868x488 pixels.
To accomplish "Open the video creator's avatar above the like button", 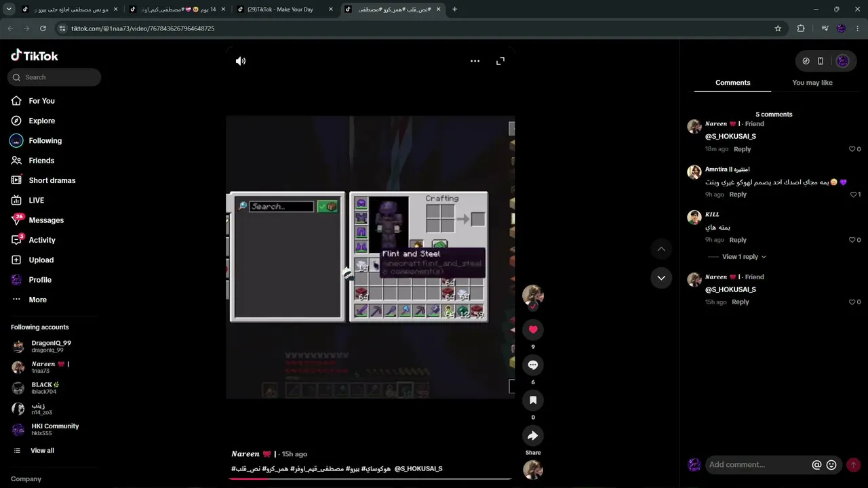I will 533,295.
